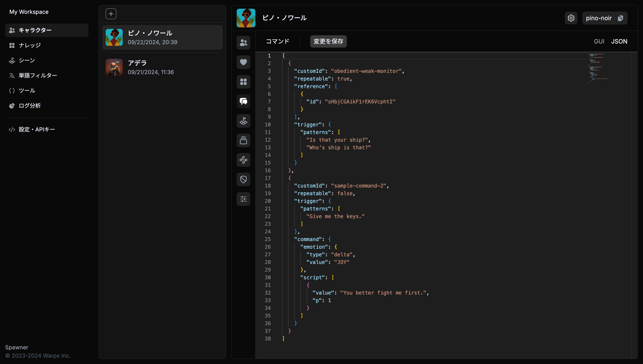Open character settings gear icon
The width and height of the screenshot is (643, 364).
[x=571, y=18]
